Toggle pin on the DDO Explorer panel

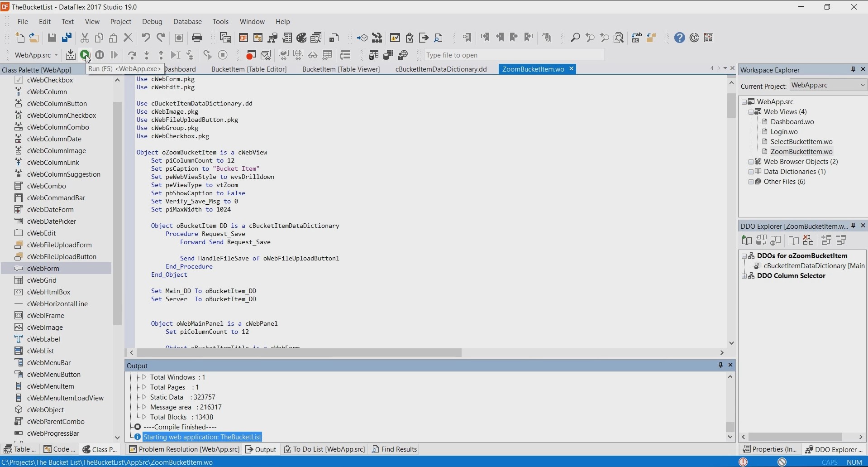click(854, 226)
